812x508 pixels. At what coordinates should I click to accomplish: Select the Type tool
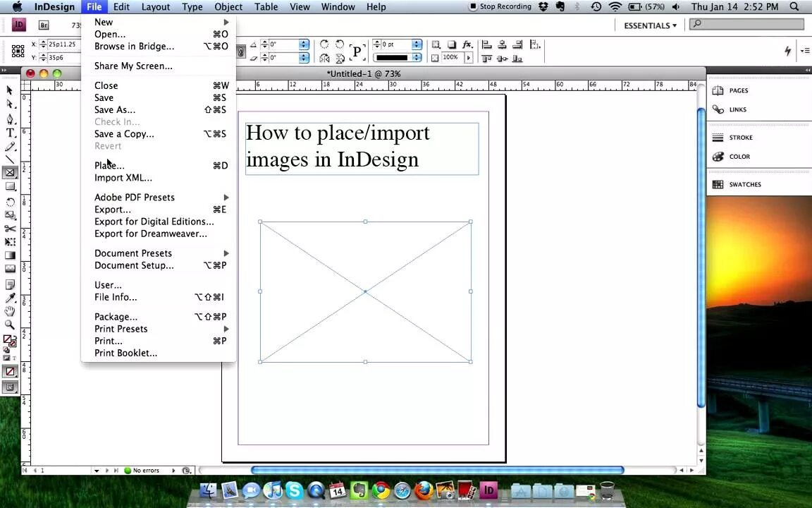coord(9,133)
